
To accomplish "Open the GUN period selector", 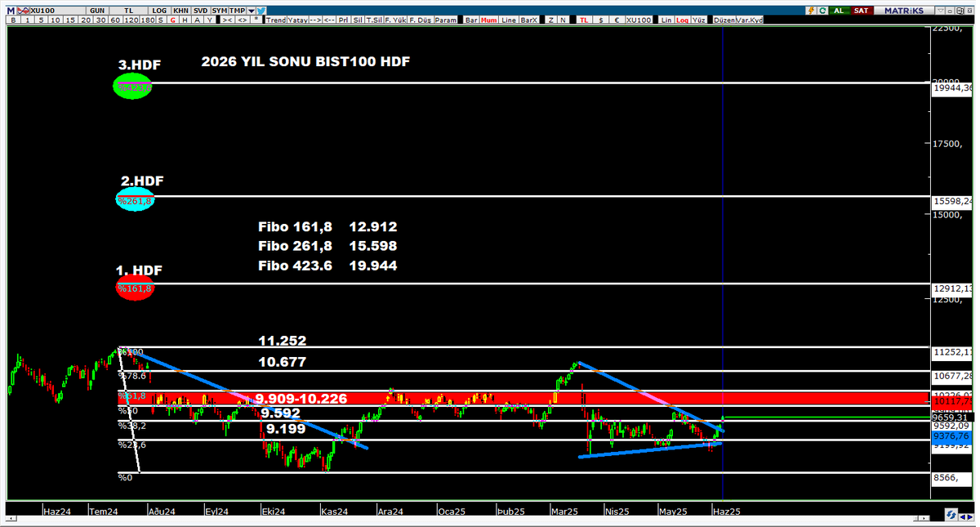I will point(97,11).
